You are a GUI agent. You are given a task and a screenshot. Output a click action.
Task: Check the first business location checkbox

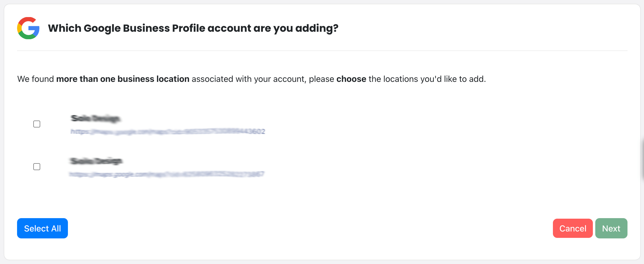point(37,124)
